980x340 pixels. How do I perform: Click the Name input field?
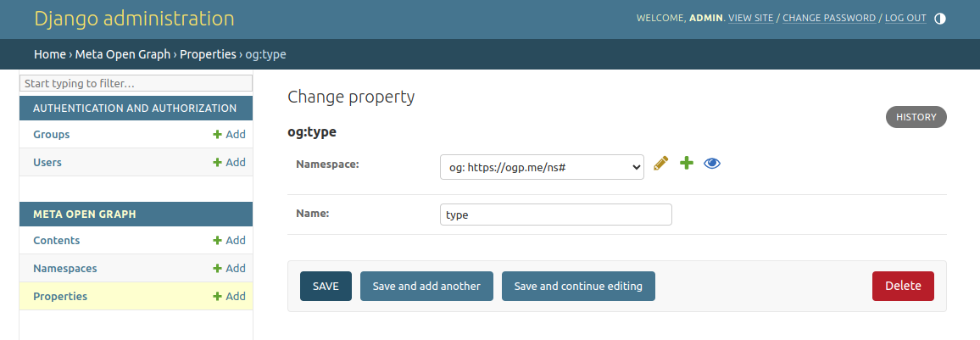point(555,215)
